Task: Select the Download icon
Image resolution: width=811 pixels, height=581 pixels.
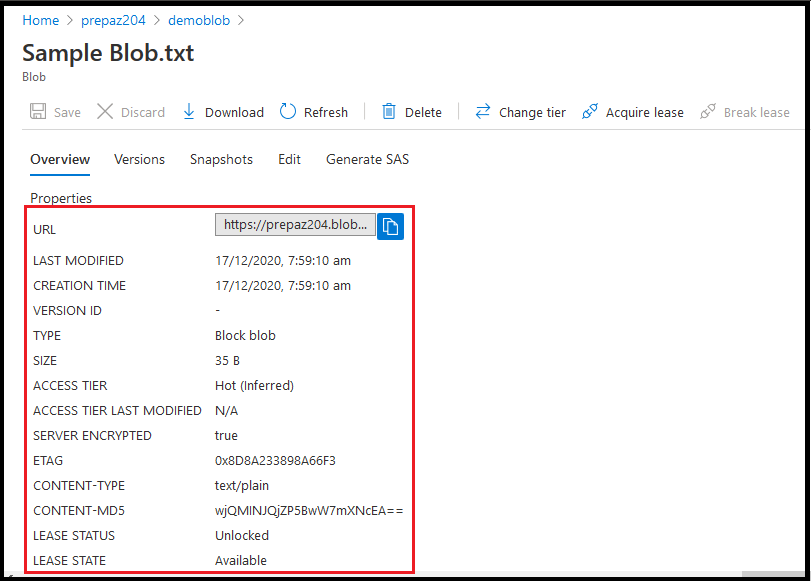Action: pos(188,111)
